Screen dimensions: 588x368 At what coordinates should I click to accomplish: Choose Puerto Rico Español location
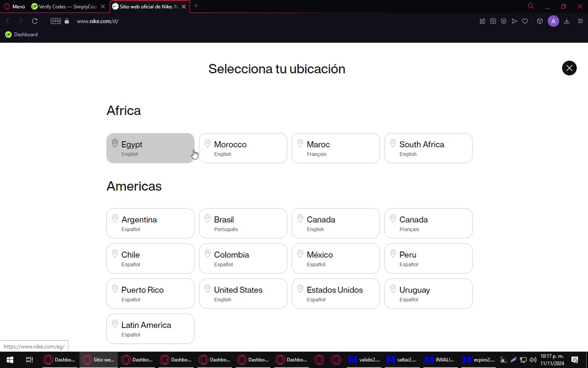(x=150, y=293)
